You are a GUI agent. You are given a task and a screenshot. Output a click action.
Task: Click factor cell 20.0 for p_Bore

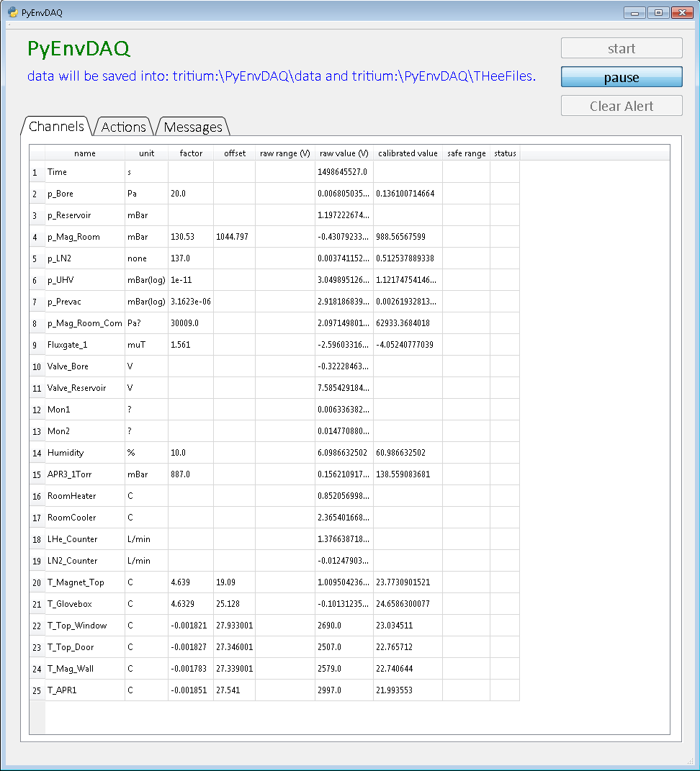coord(191,194)
